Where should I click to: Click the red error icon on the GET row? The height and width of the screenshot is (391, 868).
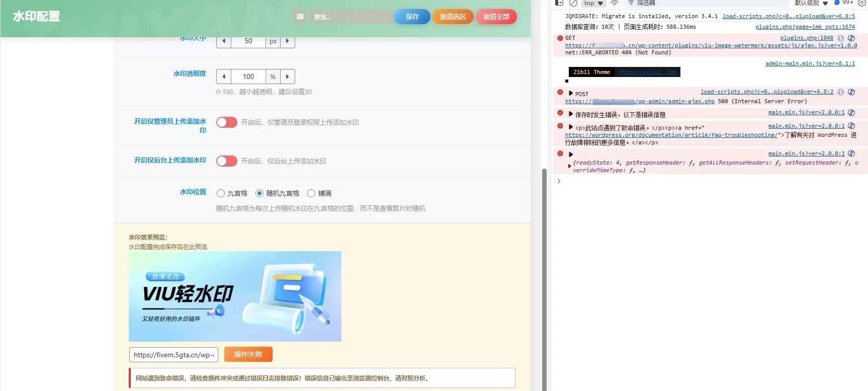pyautogui.click(x=560, y=38)
